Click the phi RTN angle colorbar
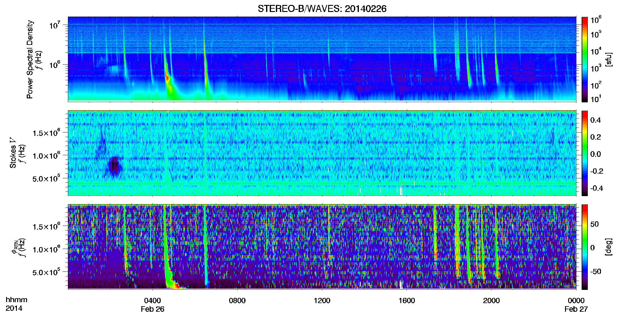This screenshot has height=332, width=644. (584, 247)
